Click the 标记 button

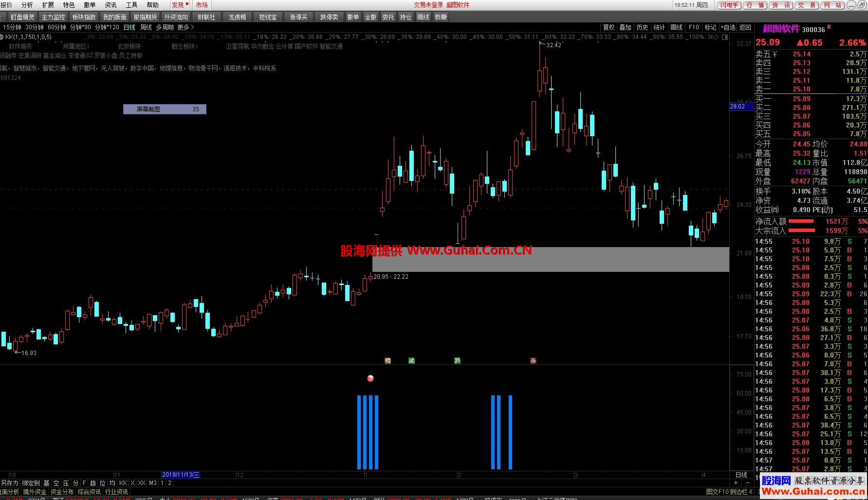(x=710, y=27)
